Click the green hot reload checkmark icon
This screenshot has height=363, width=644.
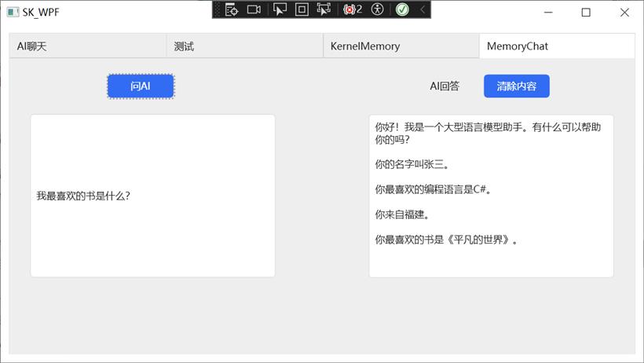pyautogui.click(x=402, y=9)
